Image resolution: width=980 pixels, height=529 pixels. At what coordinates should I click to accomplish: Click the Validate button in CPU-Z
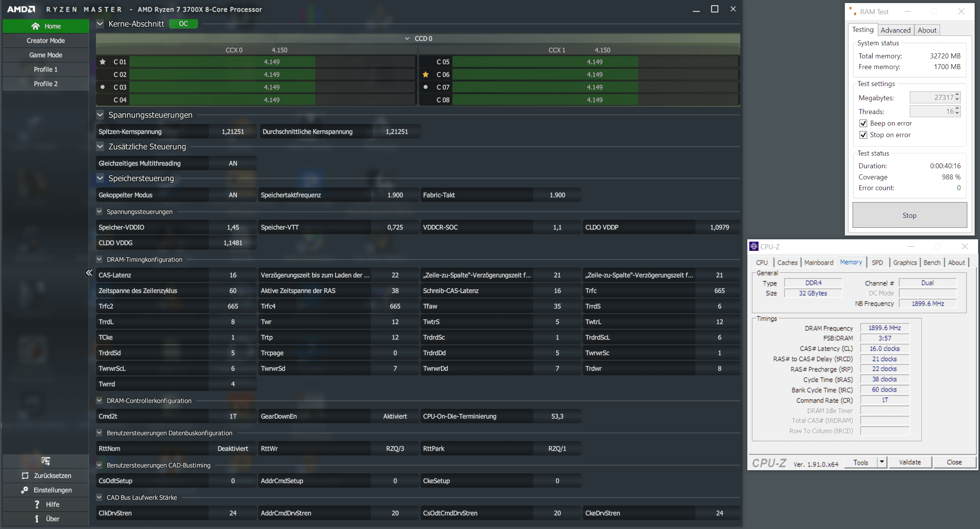[909, 462]
